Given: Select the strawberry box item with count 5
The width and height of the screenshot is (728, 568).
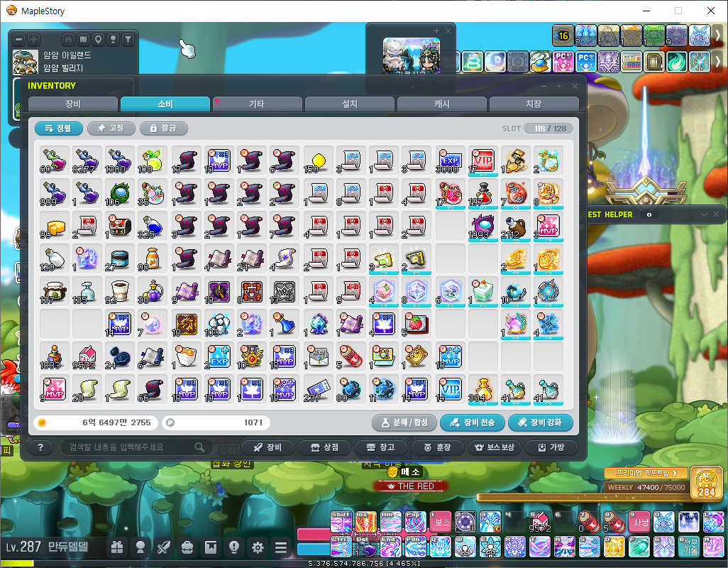Looking at the screenshot, I should coord(417,324).
